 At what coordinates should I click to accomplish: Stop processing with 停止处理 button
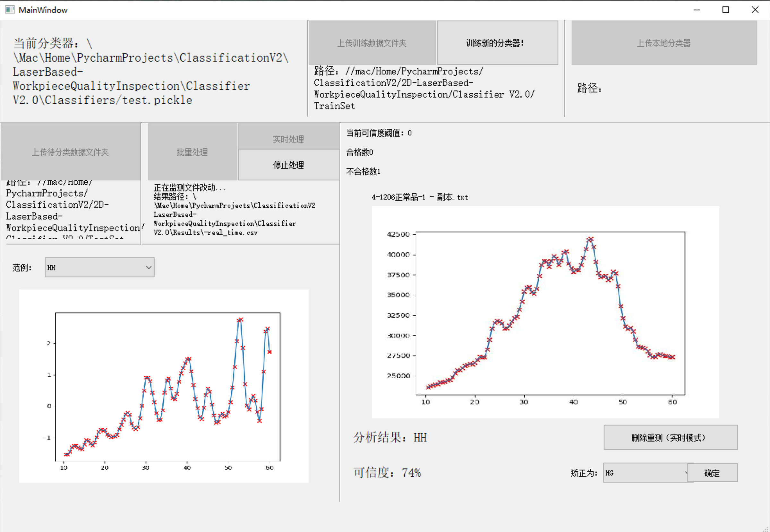point(288,165)
